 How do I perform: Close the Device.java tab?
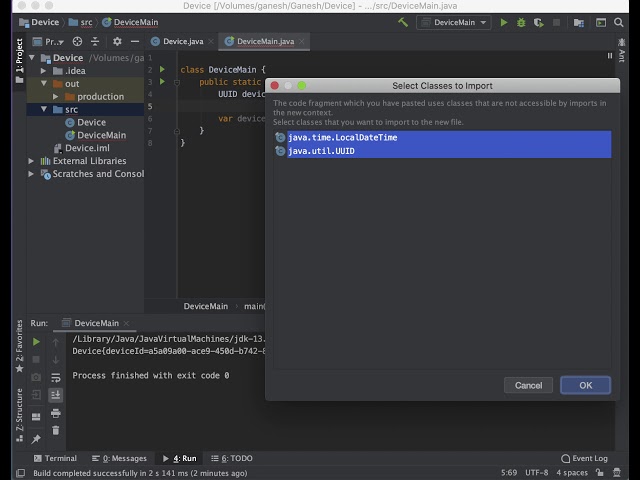[x=211, y=41]
